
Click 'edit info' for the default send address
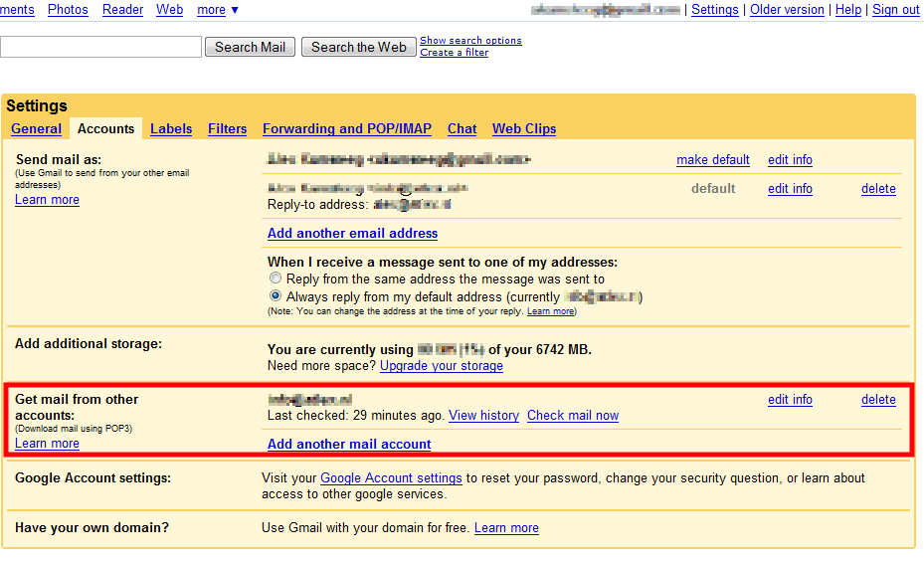tap(790, 189)
